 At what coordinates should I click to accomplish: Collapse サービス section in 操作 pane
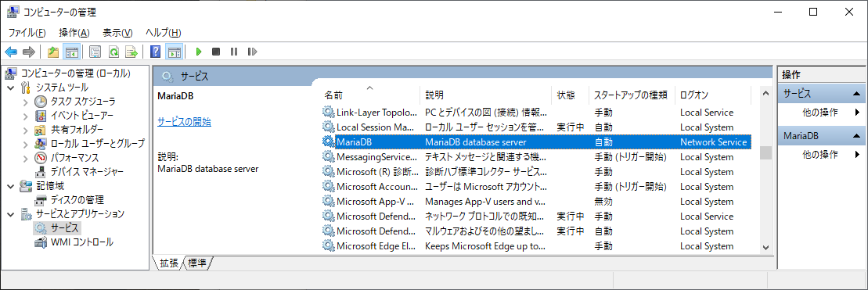(x=855, y=94)
